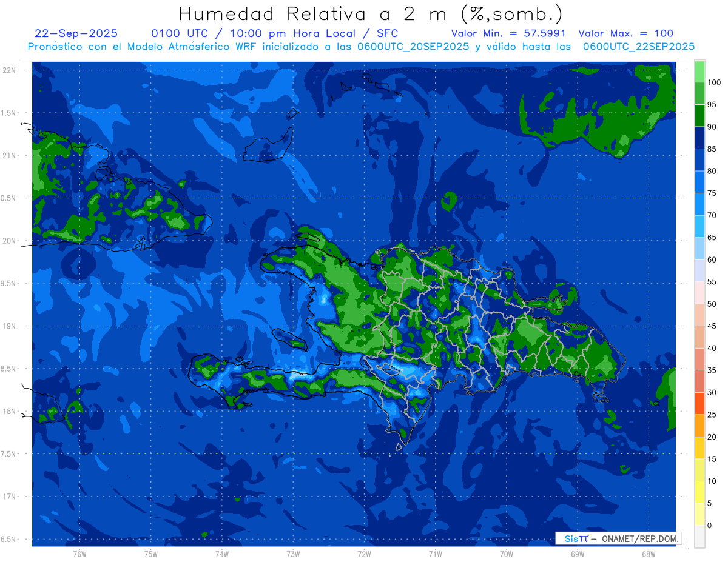Click the orange-red swatch between 30 and 25
This screenshot has width=728, height=562.
[x=699, y=403]
